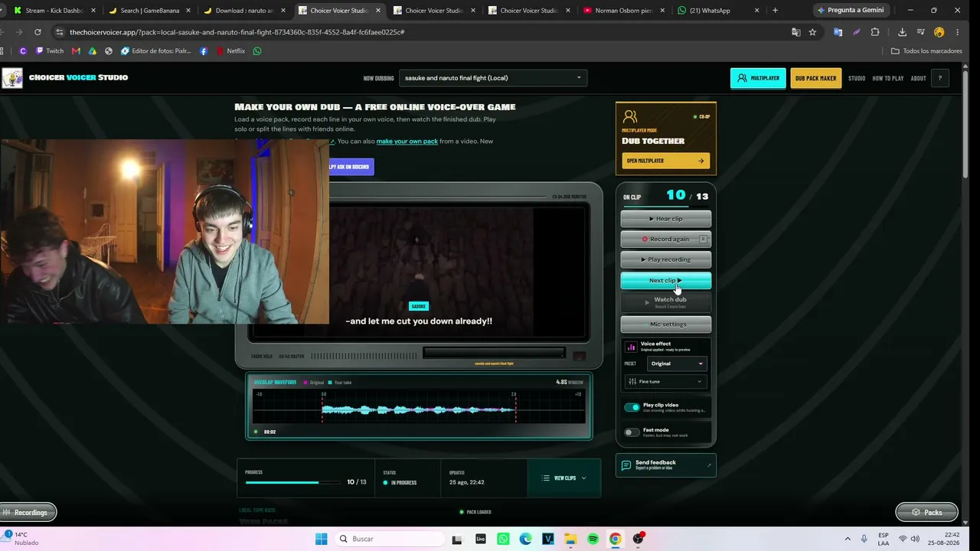Click the Ask on Discord button
Viewport: 980px width, 551px height.
[x=351, y=167]
